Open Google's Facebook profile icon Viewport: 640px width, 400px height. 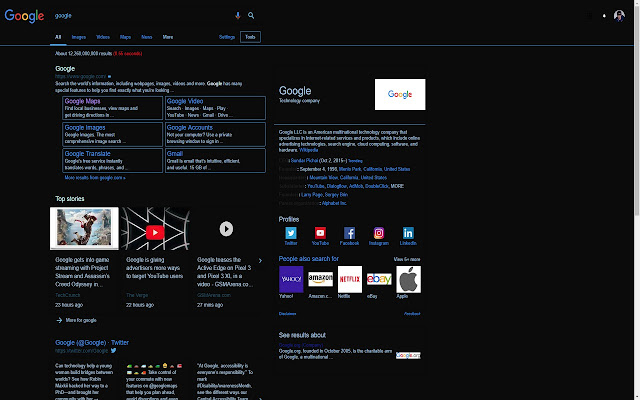coord(349,233)
